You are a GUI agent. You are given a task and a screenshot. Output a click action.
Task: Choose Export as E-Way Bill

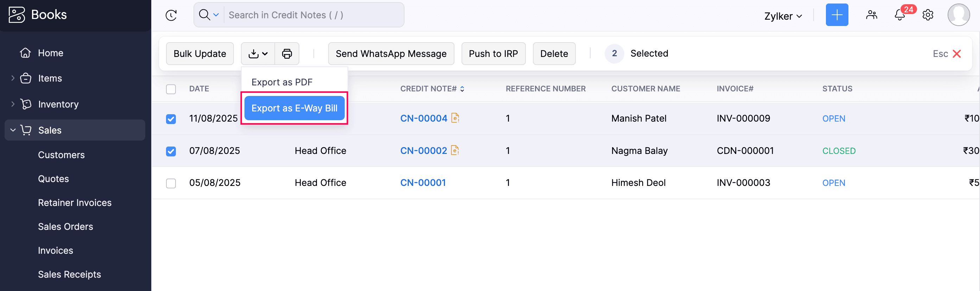pos(294,108)
